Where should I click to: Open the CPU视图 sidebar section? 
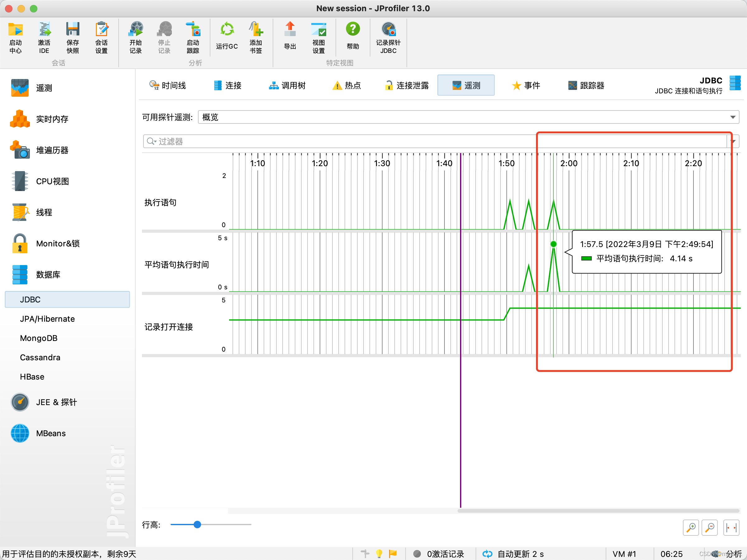tap(52, 181)
